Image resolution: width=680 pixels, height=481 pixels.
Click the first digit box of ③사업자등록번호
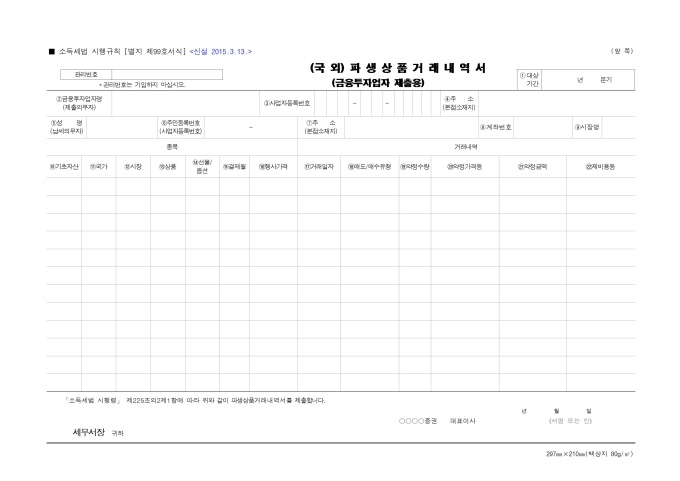(x=320, y=104)
